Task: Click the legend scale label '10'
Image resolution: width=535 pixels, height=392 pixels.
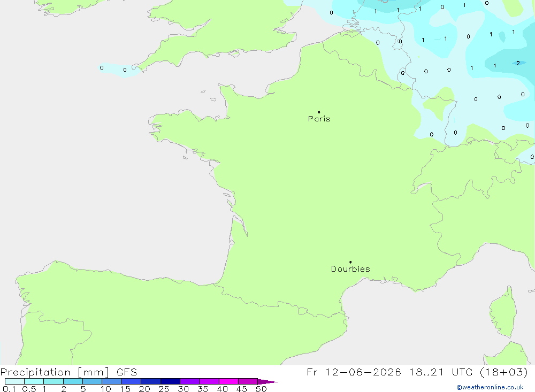Action: click(106, 389)
